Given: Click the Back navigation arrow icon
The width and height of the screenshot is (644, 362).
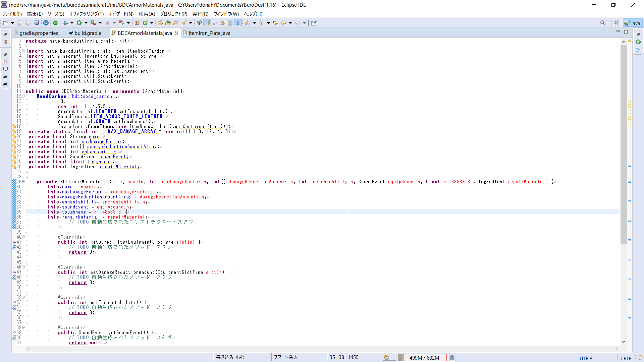Looking at the screenshot, I should coord(283,23).
